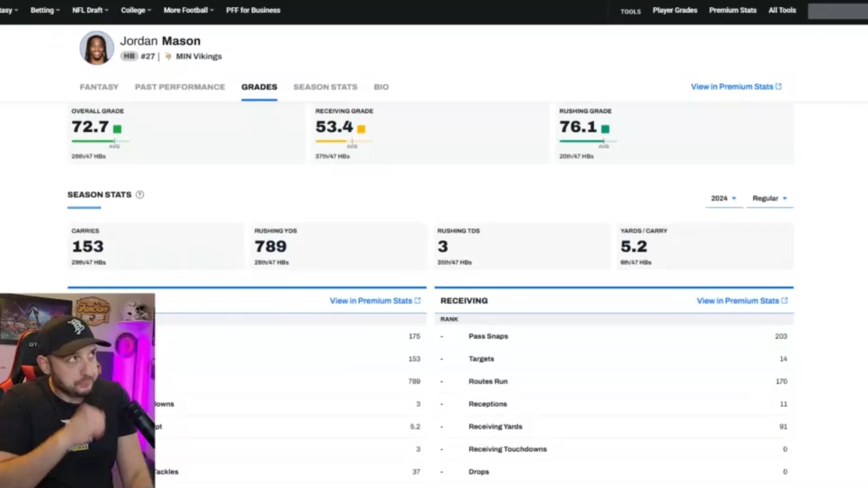The height and width of the screenshot is (488, 868).
Task: Click the TOOLS label in top nav
Action: pos(631,11)
